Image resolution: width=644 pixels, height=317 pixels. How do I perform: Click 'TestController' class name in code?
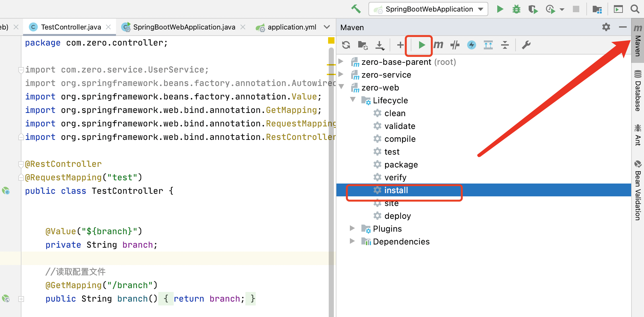tap(128, 191)
